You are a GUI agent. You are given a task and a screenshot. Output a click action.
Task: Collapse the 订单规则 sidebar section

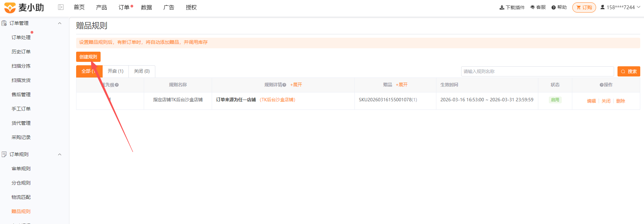pos(60,154)
